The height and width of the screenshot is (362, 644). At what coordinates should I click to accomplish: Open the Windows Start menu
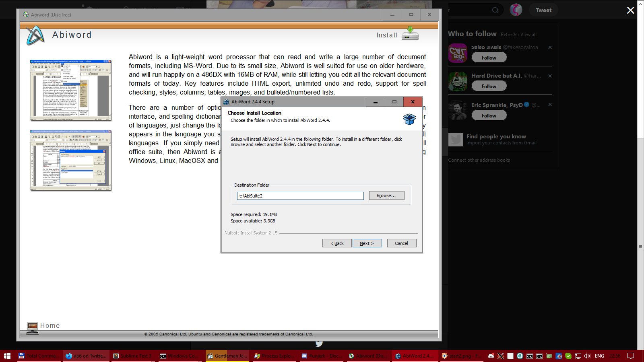pos(7,356)
